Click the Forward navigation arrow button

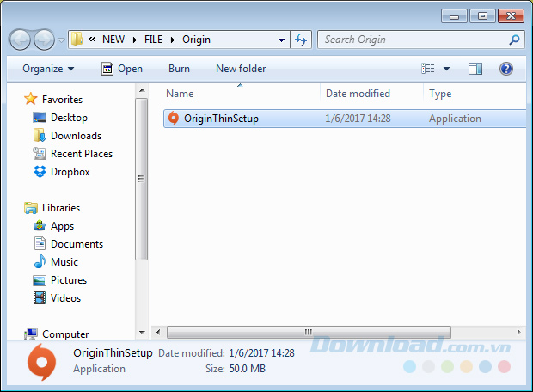click(x=44, y=40)
